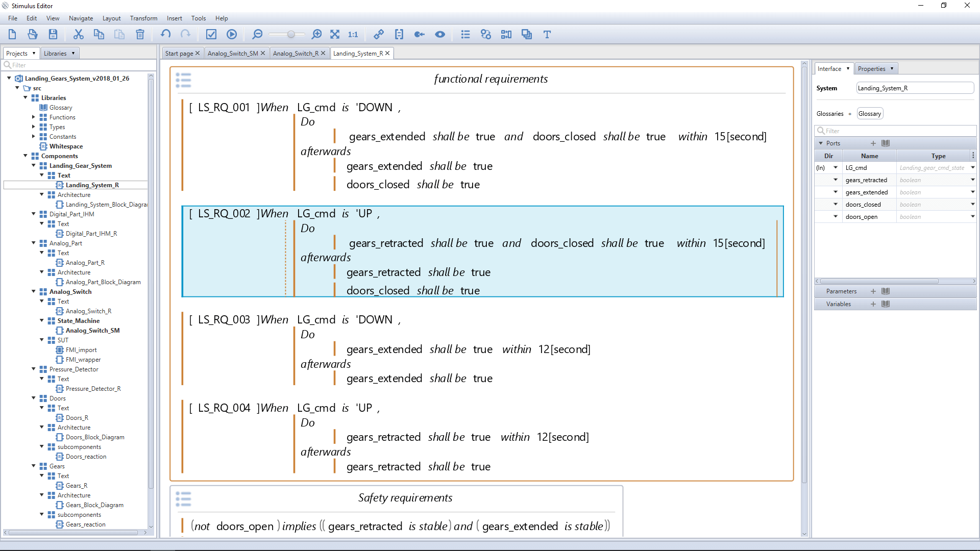This screenshot has height=551, width=980.
Task: Close the Analog_Switch_R tab
Action: click(323, 53)
